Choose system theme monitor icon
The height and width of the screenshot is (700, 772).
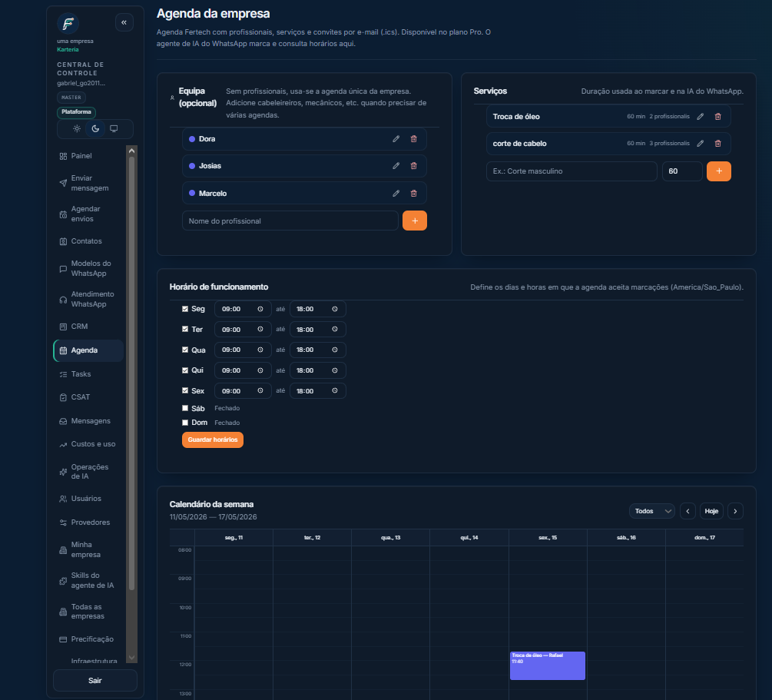tap(114, 128)
